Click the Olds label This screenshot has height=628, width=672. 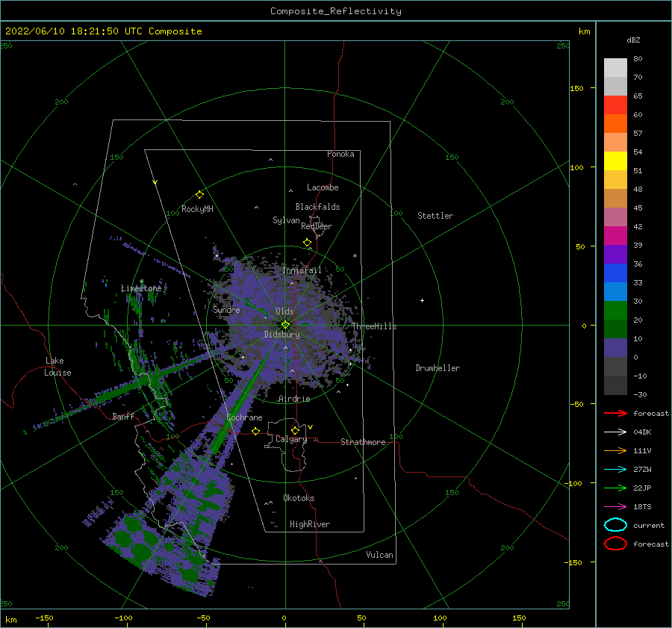pos(284,311)
